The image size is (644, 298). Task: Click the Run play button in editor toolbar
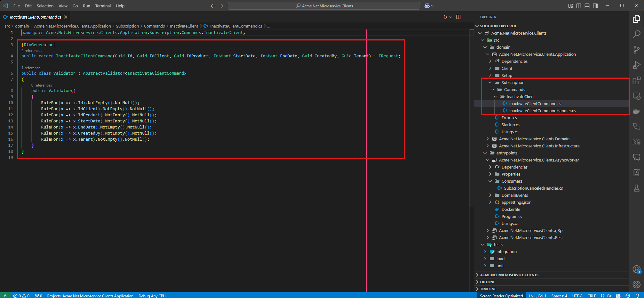coord(445,17)
